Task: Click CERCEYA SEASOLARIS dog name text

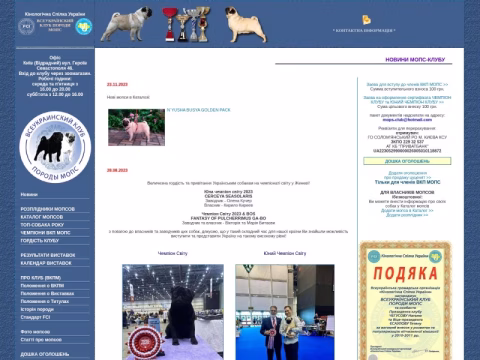Action: (228, 196)
